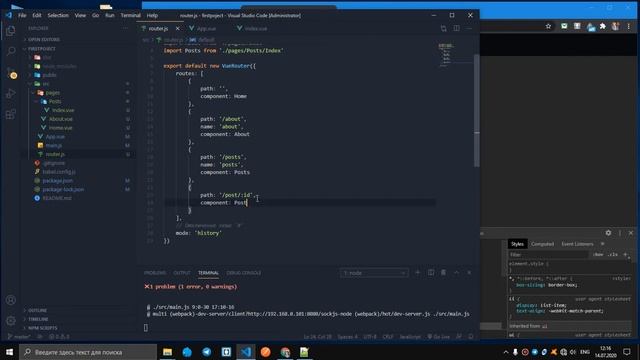
Task: Open the Manage gear in activity bar
Action: click(11, 320)
